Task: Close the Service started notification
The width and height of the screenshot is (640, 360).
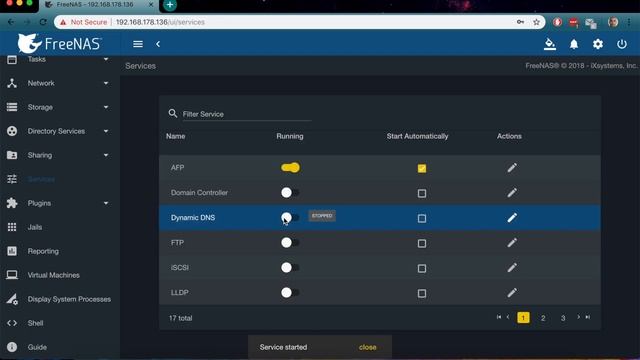Action: (x=367, y=347)
